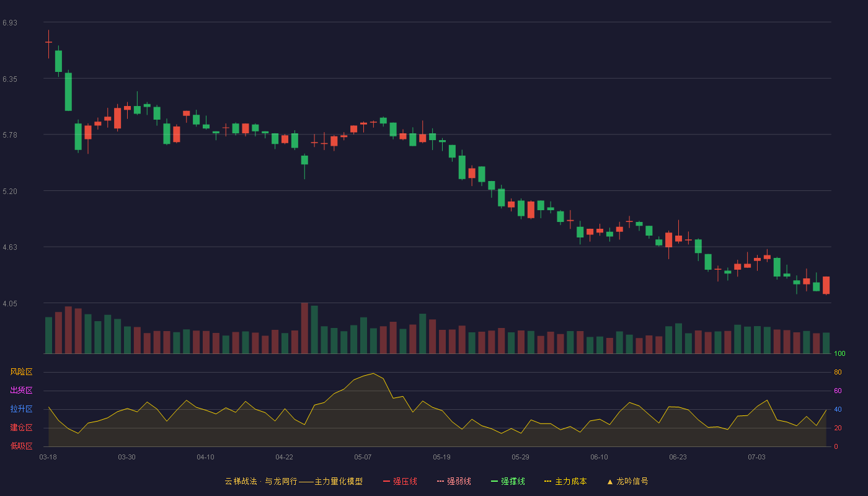The height and width of the screenshot is (496, 868).
Task: Click the red 0 indicator axis value
Action: (836, 447)
